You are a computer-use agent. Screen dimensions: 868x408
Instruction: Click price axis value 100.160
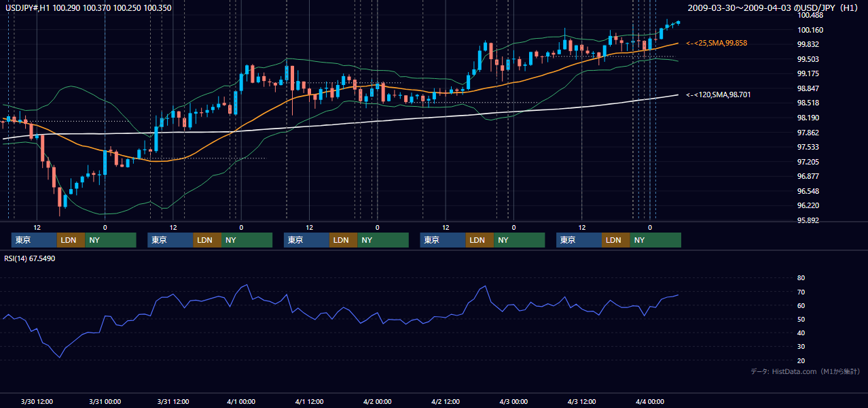[x=810, y=30]
